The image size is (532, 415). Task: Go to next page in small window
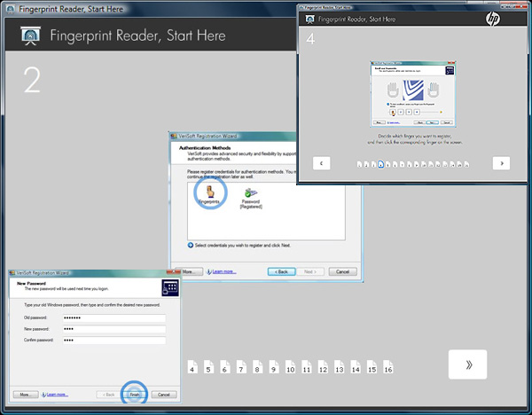[501, 163]
